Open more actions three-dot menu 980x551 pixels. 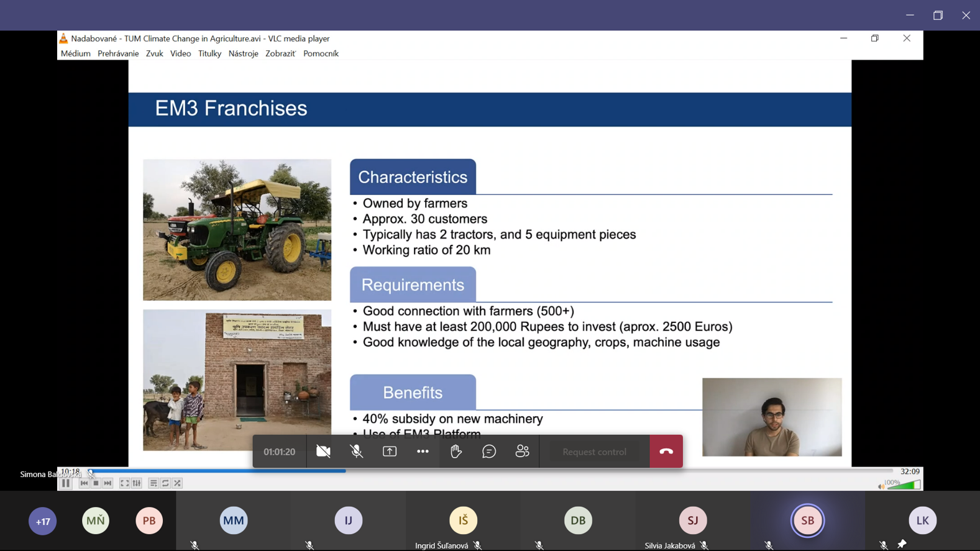pos(423,452)
